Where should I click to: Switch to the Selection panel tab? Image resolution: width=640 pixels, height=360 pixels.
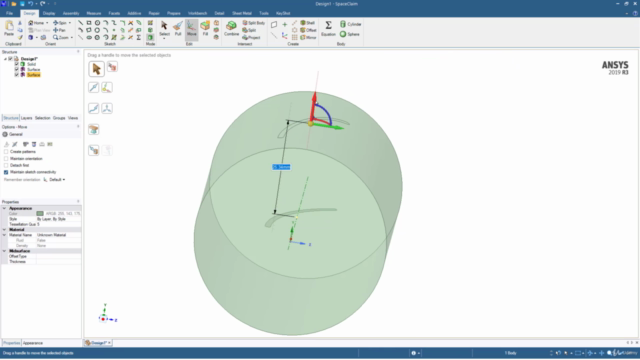pyautogui.click(x=42, y=118)
